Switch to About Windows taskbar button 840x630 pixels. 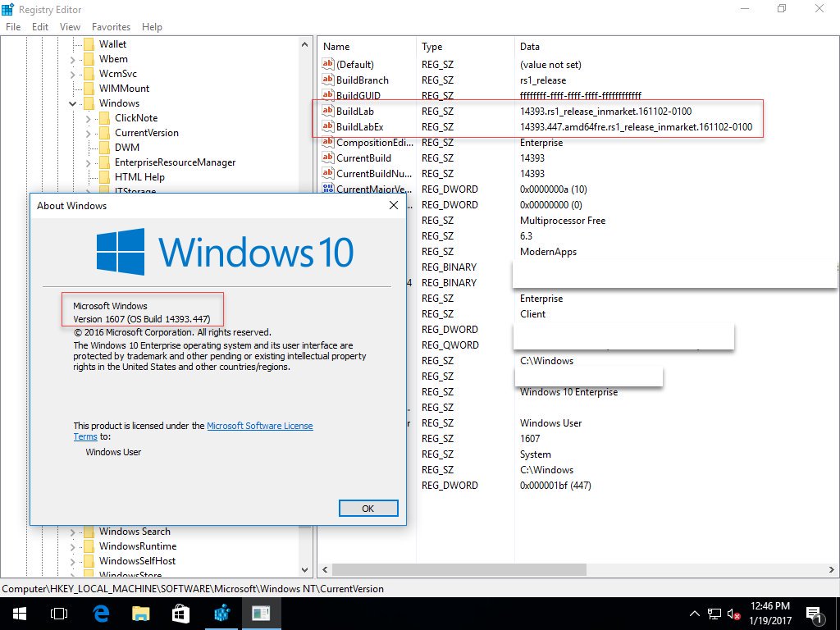(262, 614)
